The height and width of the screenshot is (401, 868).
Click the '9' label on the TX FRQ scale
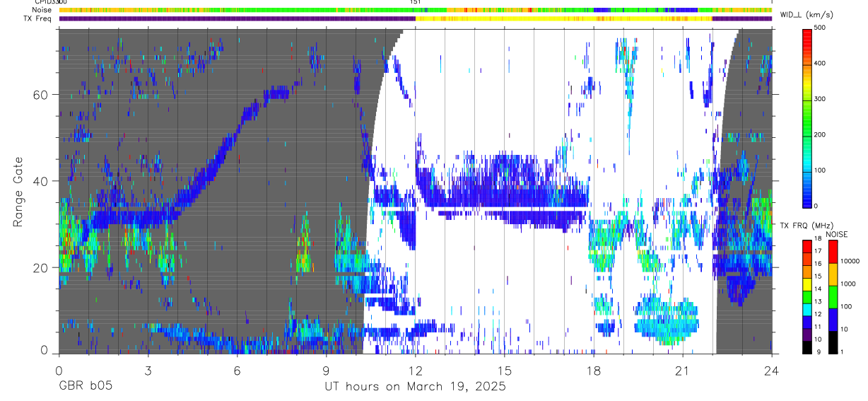click(819, 352)
